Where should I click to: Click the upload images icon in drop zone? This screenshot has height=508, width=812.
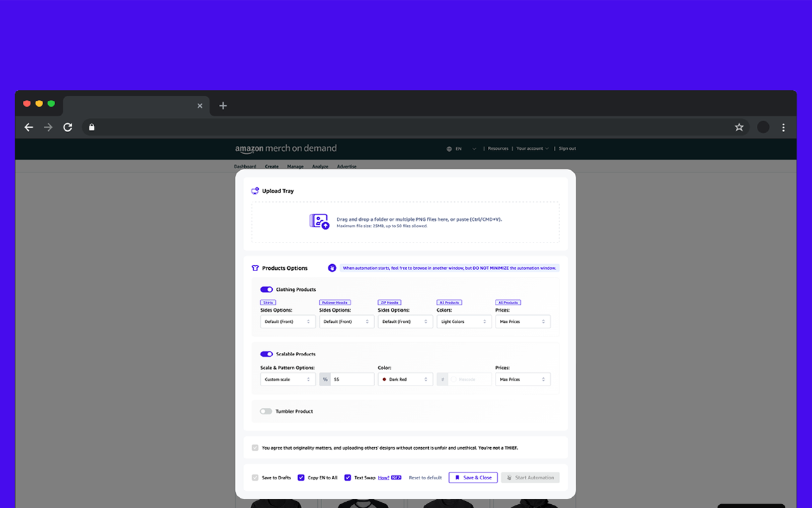pos(319,222)
